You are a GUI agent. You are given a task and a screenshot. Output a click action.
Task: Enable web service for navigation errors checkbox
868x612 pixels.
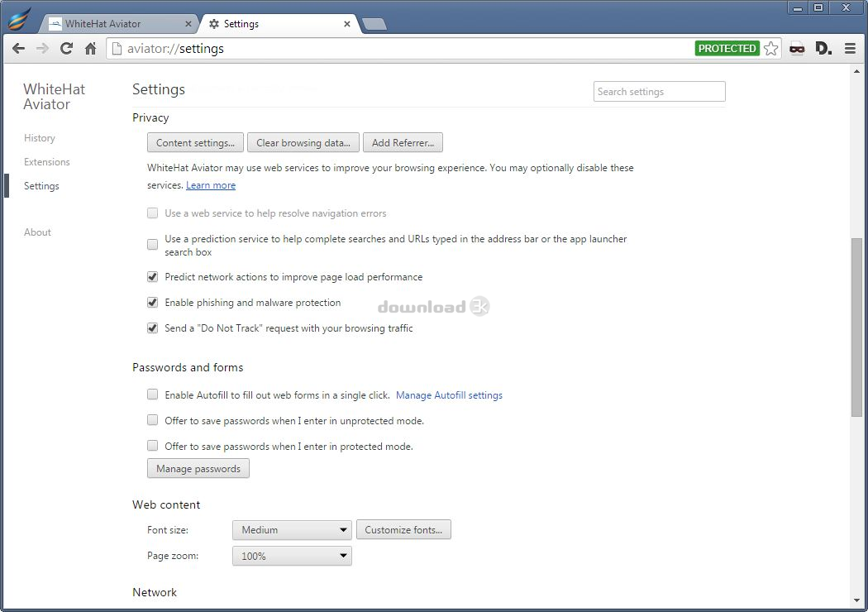[152, 213]
